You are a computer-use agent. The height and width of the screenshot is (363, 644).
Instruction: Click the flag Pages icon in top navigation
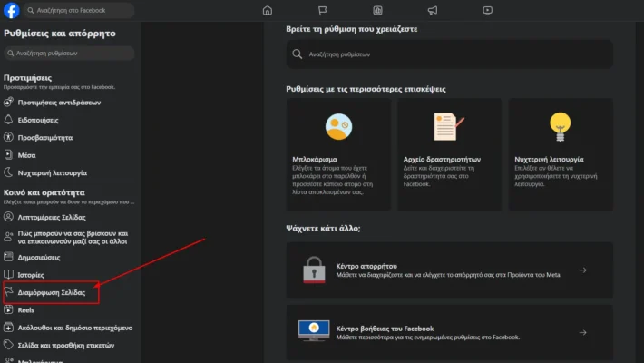pyautogui.click(x=322, y=11)
